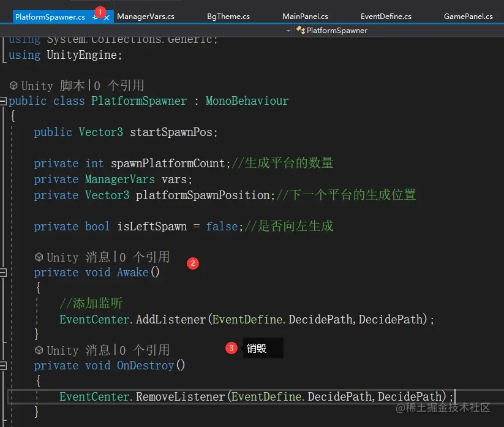This screenshot has height=427, width=504.
Task: Click the class icon beside PlatformSpawner
Action: 301,30
